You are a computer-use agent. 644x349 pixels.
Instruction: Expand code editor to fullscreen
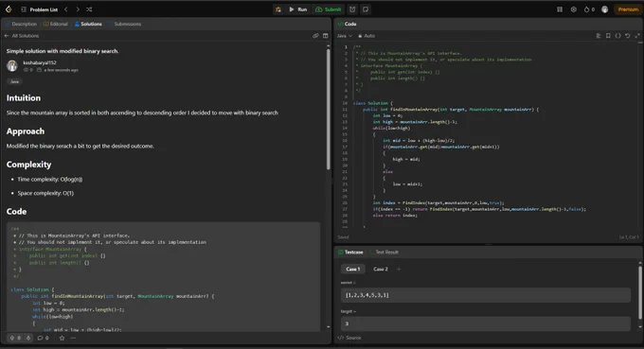[x=637, y=36]
